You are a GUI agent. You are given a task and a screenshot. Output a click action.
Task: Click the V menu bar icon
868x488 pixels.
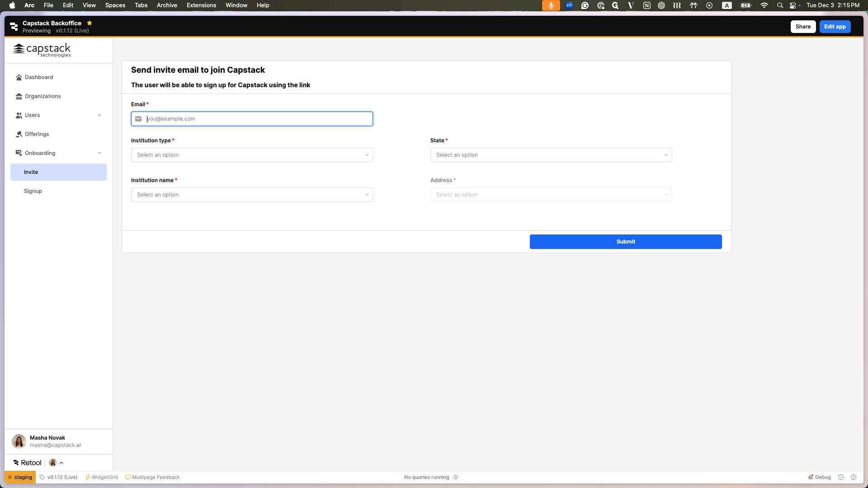(x=631, y=5)
